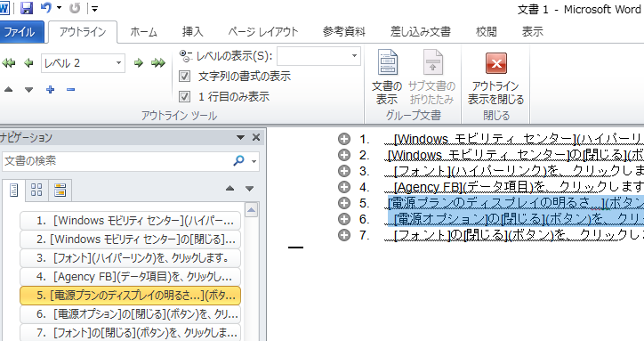Screen dimensions: 644x341
Task: Switch to the 挿入 ribbon tab
Action: (192, 32)
